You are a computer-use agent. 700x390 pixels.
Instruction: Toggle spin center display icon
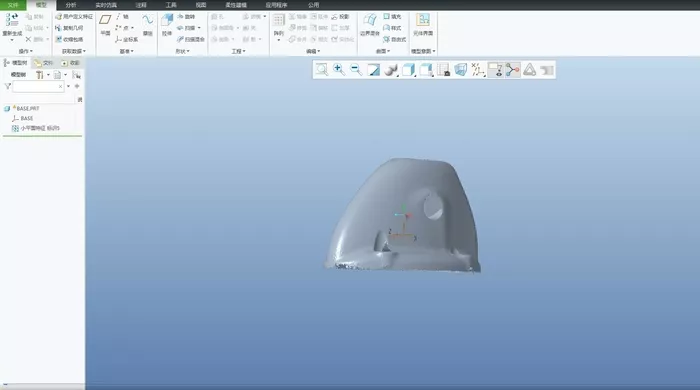512,70
